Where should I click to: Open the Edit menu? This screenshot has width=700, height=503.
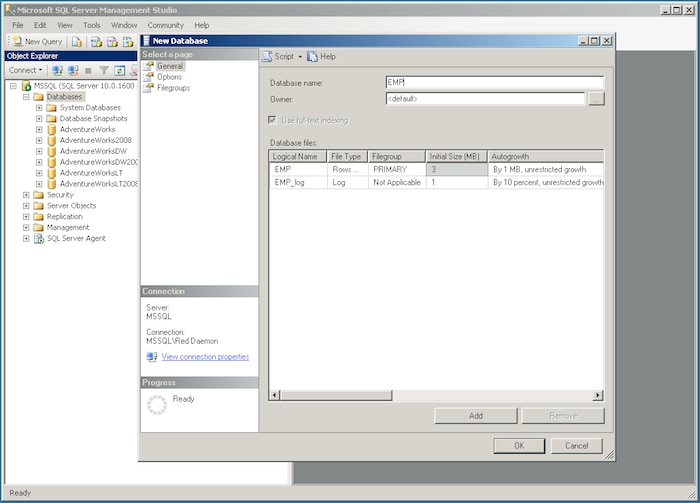click(x=40, y=25)
